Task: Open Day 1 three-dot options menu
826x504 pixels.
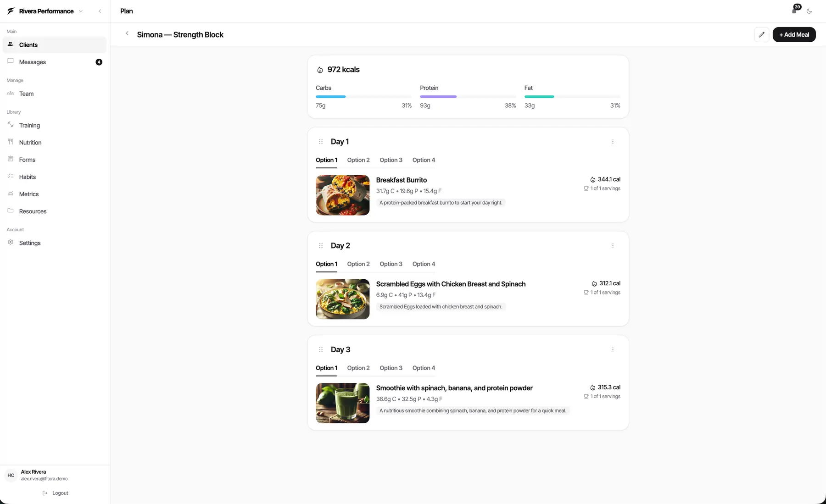Action: click(x=613, y=142)
